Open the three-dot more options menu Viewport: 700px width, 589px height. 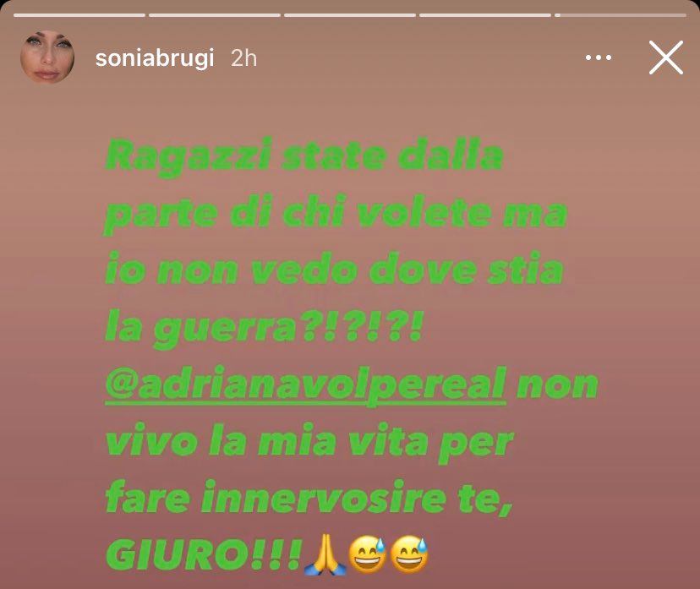click(x=599, y=57)
